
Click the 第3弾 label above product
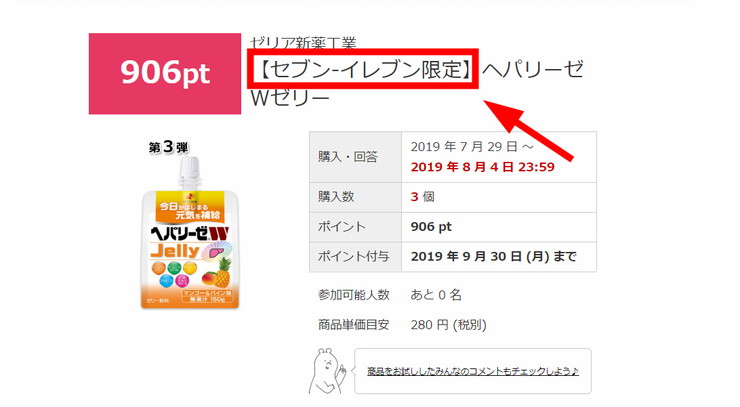(x=168, y=147)
